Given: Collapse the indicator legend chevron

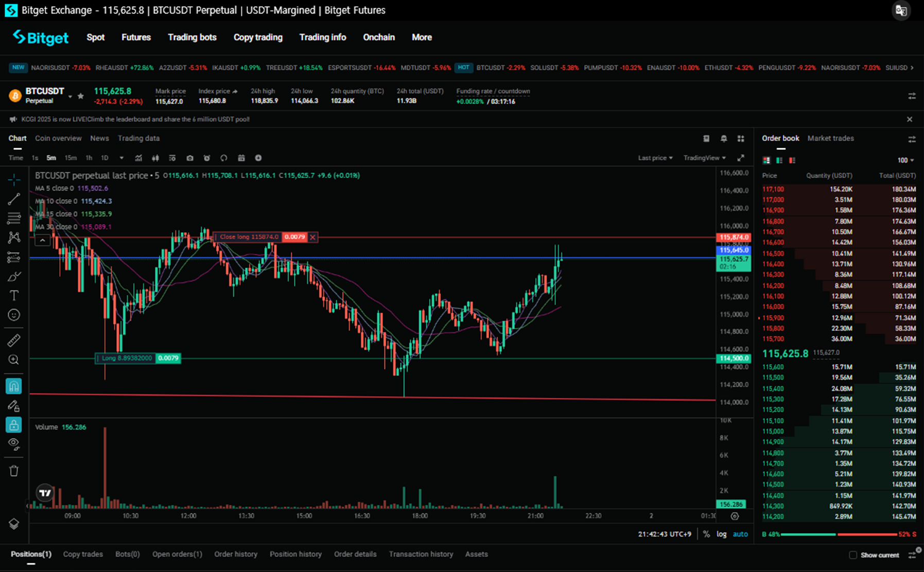Looking at the screenshot, I should point(42,240).
